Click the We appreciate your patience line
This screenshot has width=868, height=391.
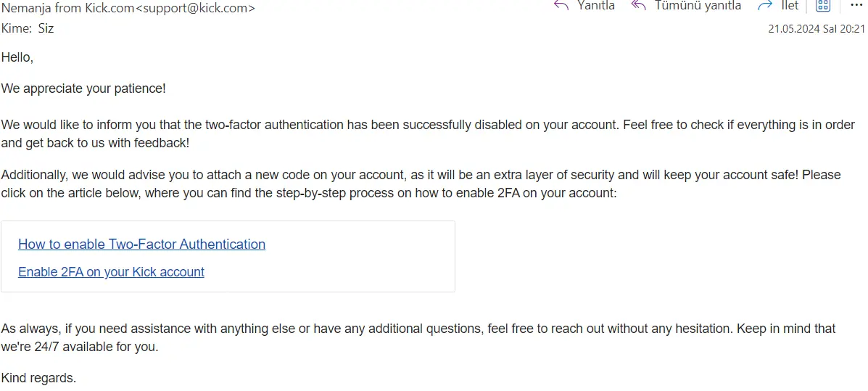tap(83, 89)
